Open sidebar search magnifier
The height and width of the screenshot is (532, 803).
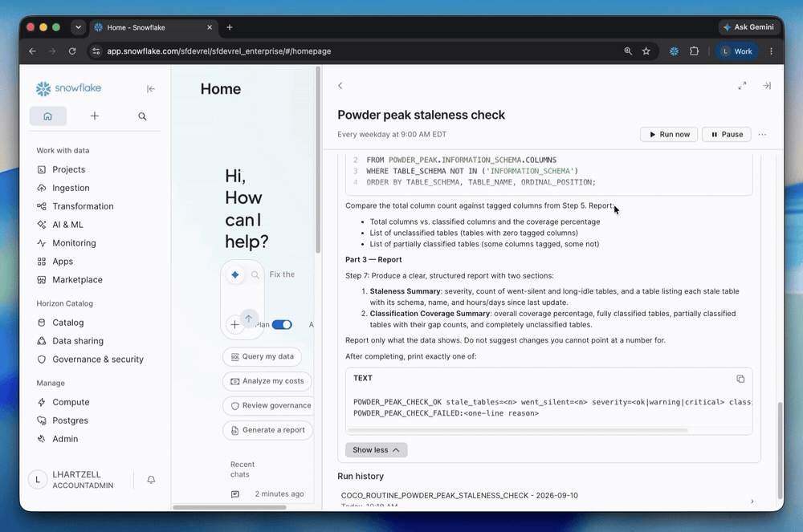pos(142,116)
